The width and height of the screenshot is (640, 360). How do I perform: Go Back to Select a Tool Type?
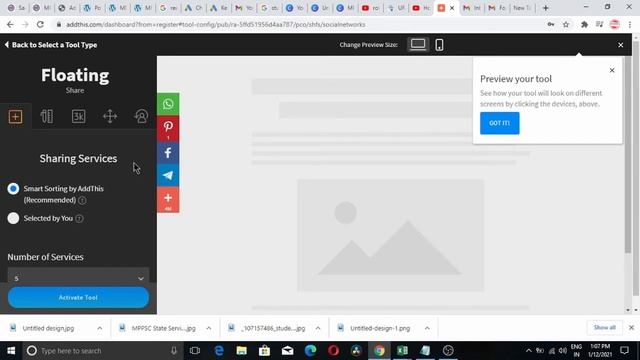tap(51, 45)
